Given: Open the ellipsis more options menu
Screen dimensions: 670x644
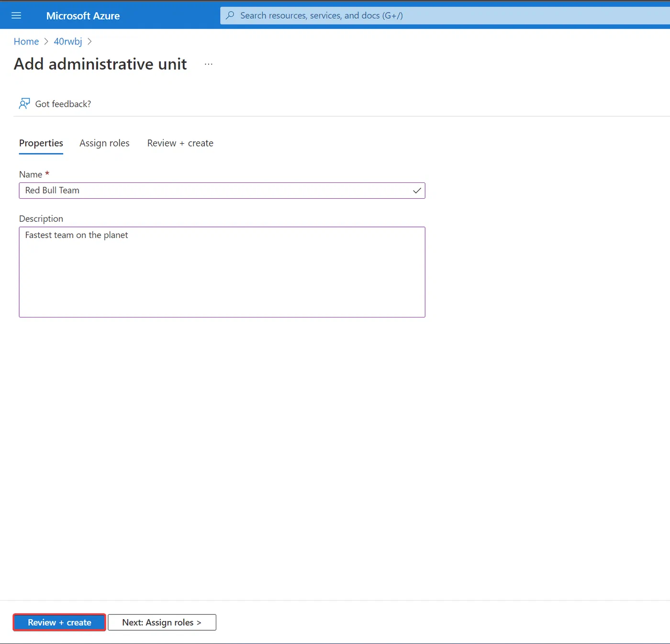Looking at the screenshot, I should [209, 64].
